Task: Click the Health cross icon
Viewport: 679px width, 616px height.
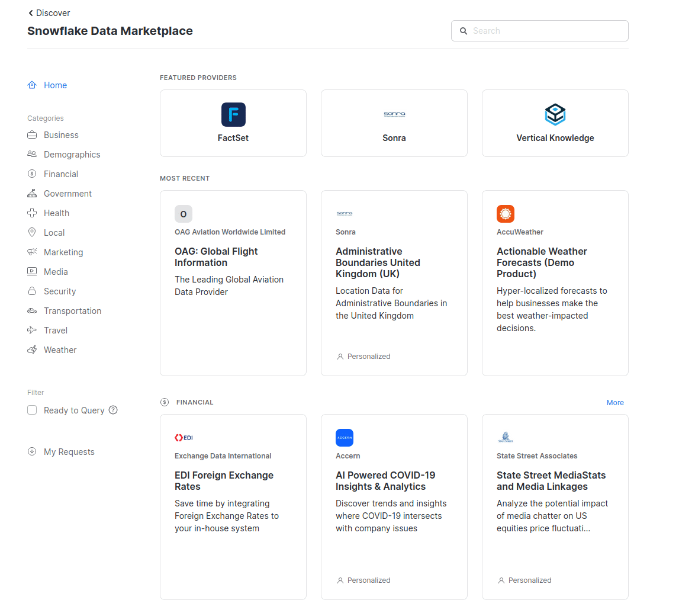Action: [32, 213]
